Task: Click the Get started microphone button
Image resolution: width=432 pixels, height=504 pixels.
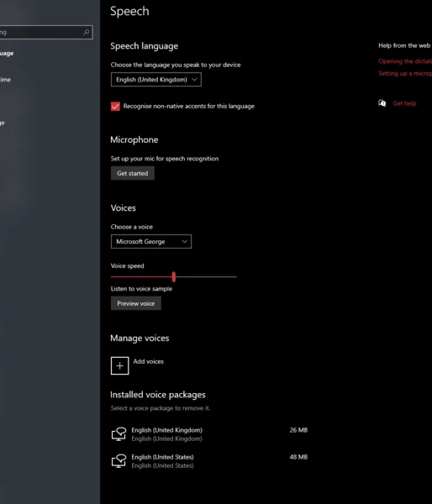Action: [x=133, y=173]
